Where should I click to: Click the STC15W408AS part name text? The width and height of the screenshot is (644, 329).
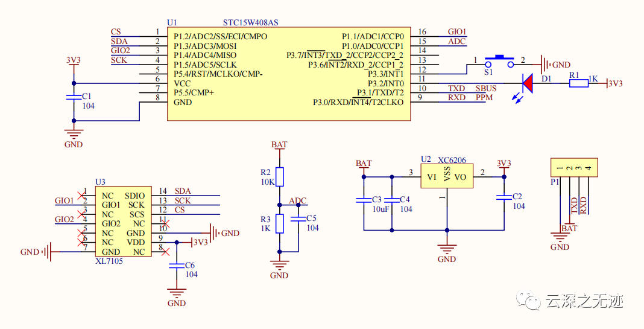[250, 22]
